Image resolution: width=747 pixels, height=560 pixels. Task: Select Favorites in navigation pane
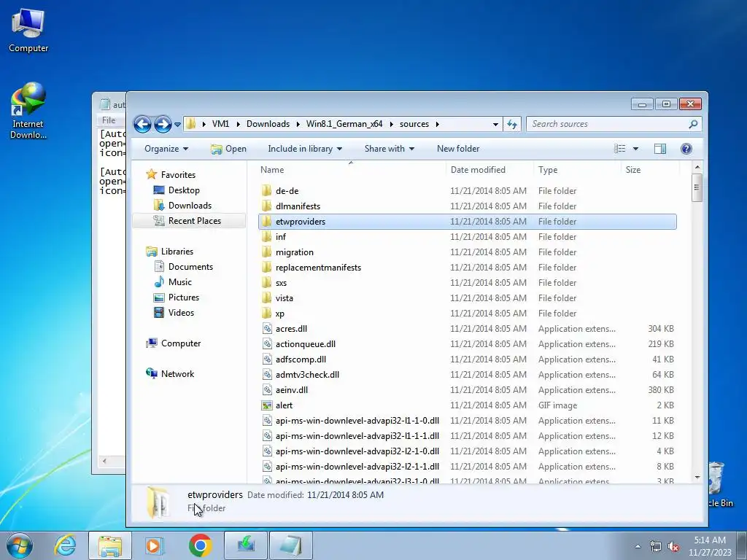[x=178, y=175]
